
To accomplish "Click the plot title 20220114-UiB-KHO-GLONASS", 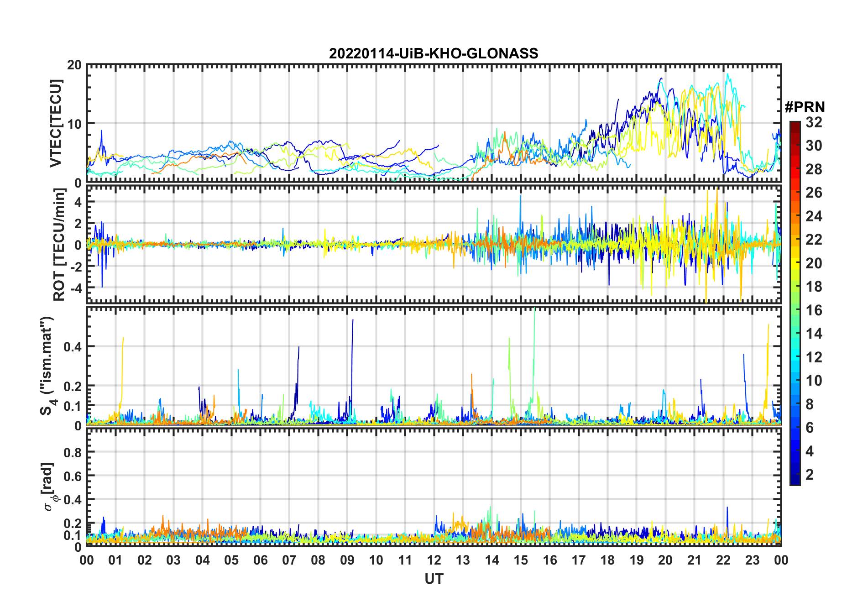I will point(434,53).
